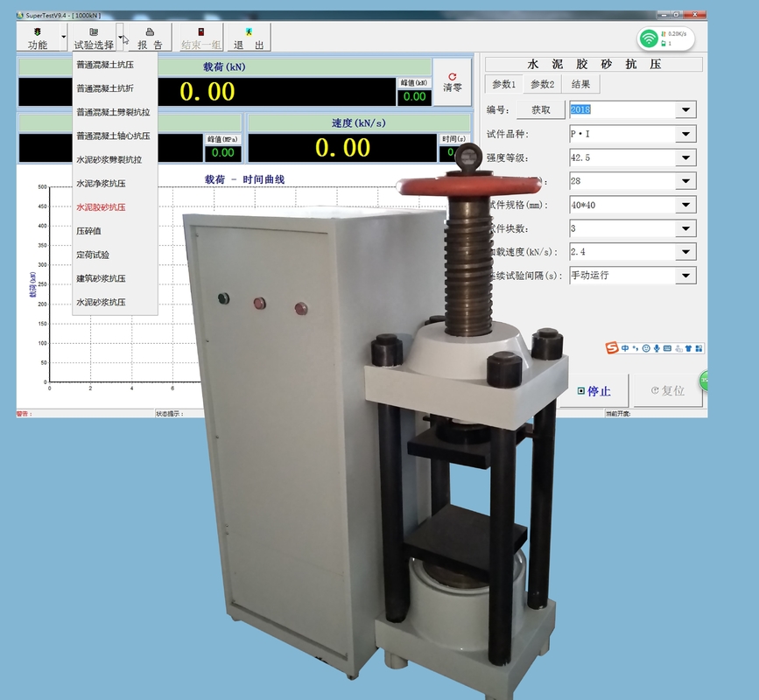Expand the 试件规格 dropdown showing 40*40

point(686,205)
